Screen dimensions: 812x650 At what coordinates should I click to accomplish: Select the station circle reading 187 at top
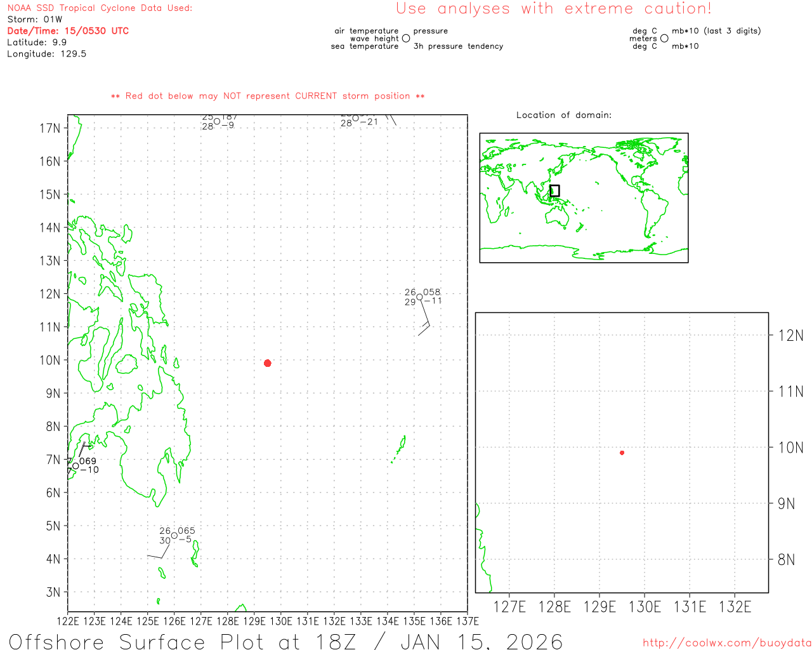tap(217, 121)
